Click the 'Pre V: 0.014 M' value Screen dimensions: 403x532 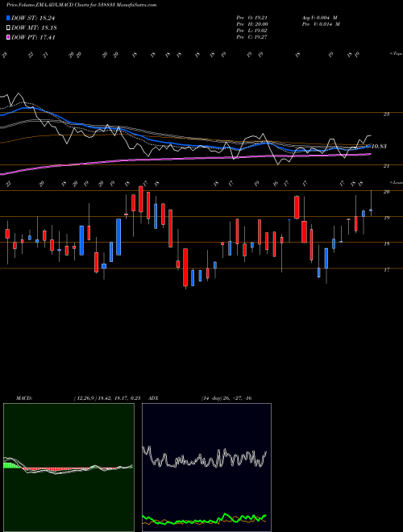320,24
